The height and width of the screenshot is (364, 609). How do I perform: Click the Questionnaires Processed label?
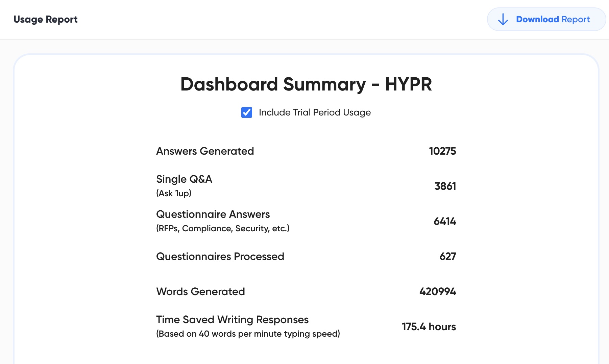(220, 256)
